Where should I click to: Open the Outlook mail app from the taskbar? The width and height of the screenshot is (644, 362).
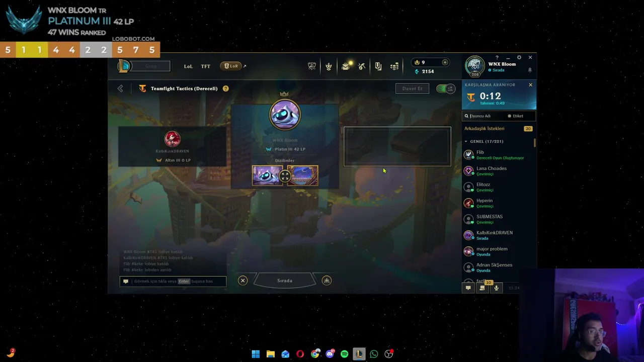(285, 354)
